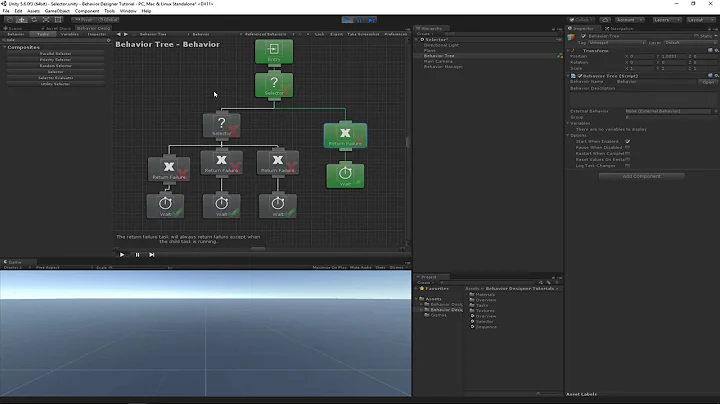Open the File menu
Viewport: 720px width, 404px height.
6,11
